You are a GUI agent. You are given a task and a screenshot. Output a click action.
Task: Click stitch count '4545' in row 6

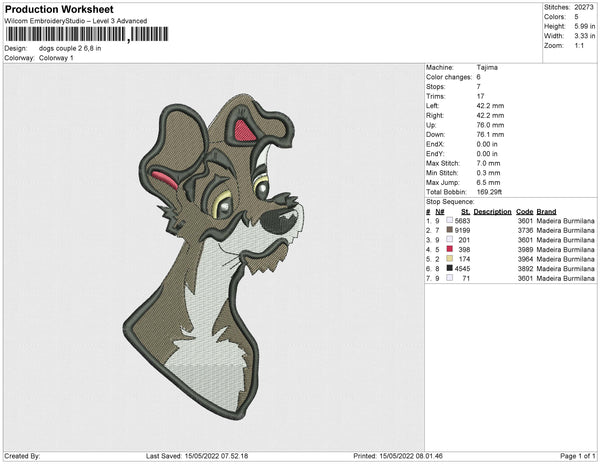[x=462, y=269]
